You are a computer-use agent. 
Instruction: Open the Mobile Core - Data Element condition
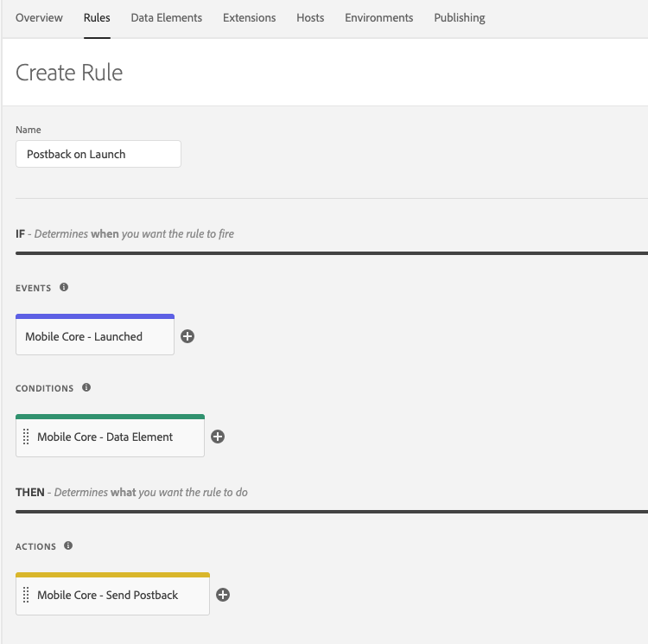click(x=110, y=436)
